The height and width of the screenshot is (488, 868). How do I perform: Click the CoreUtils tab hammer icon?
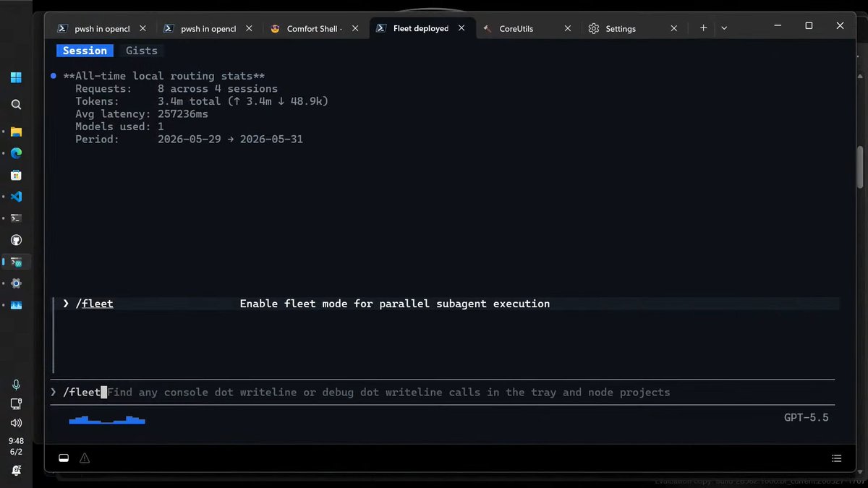pyautogui.click(x=487, y=29)
